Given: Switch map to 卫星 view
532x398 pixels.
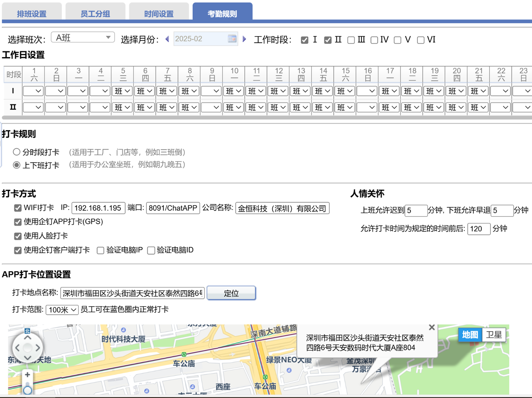Looking at the screenshot, I should (x=494, y=335).
